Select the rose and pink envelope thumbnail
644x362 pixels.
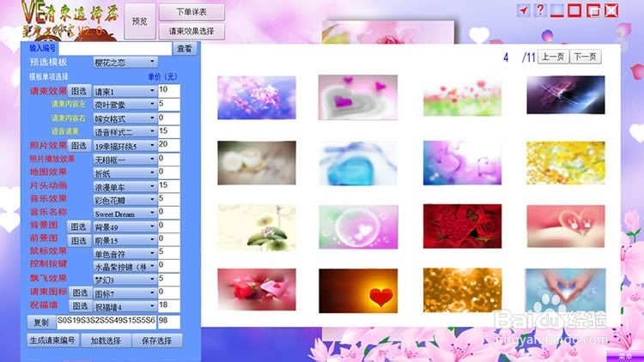257,289
